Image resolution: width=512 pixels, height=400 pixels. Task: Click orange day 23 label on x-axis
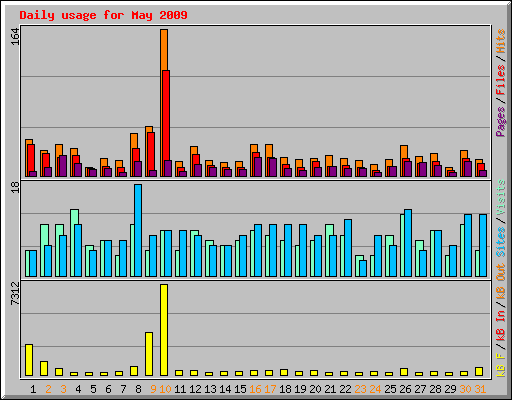pos(360,389)
